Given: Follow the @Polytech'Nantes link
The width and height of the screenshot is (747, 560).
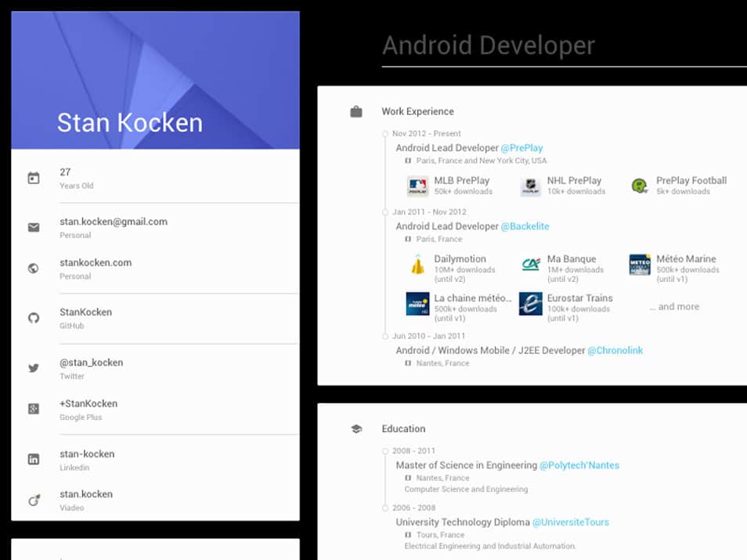Looking at the screenshot, I should [579, 465].
